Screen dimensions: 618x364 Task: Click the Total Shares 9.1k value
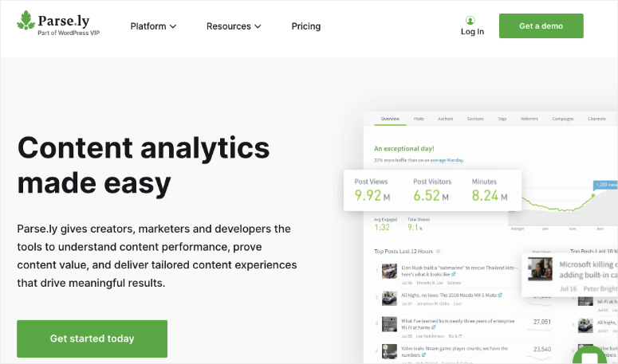click(415, 227)
